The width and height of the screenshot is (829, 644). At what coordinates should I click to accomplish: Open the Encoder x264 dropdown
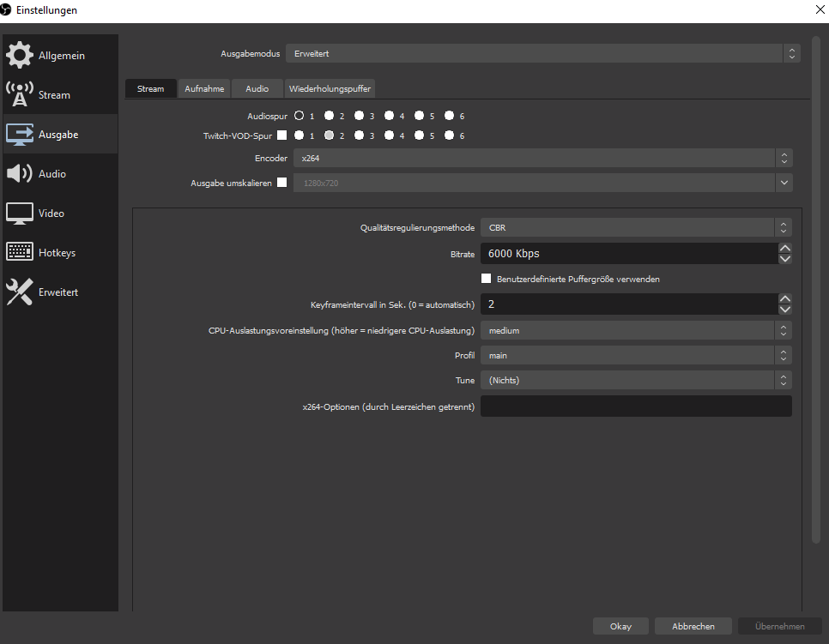pos(543,158)
